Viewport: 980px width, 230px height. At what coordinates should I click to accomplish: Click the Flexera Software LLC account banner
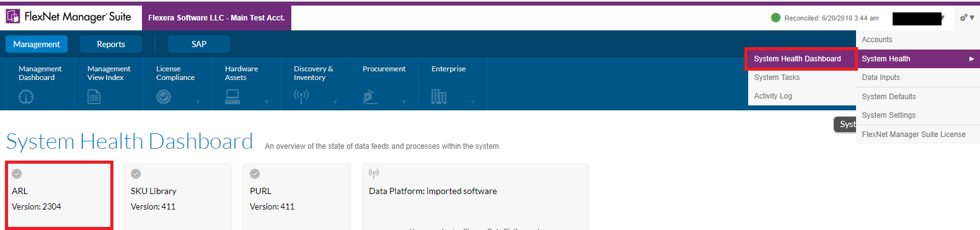pyautogui.click(x=216, y=18)
